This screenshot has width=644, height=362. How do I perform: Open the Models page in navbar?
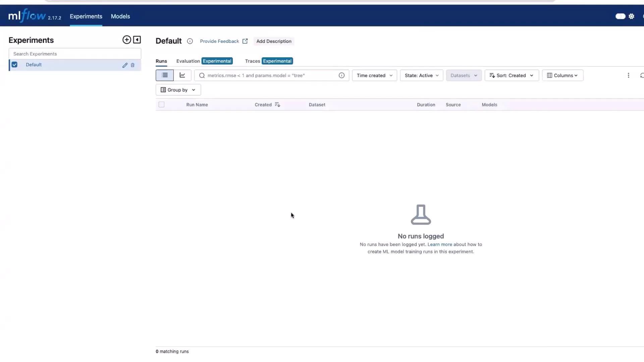pyautogui.click(x=120, y=16)
